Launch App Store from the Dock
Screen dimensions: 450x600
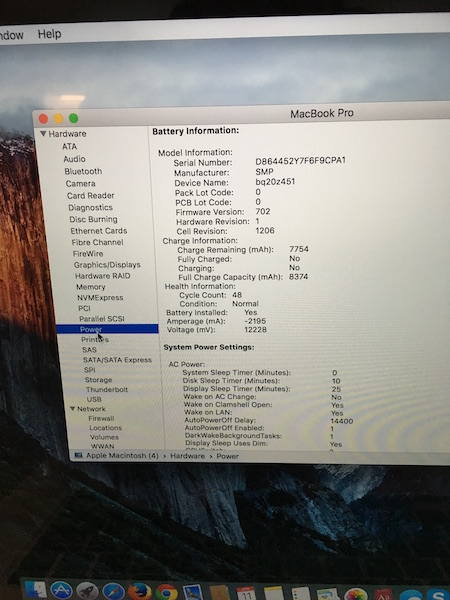(x=62, y=591)
